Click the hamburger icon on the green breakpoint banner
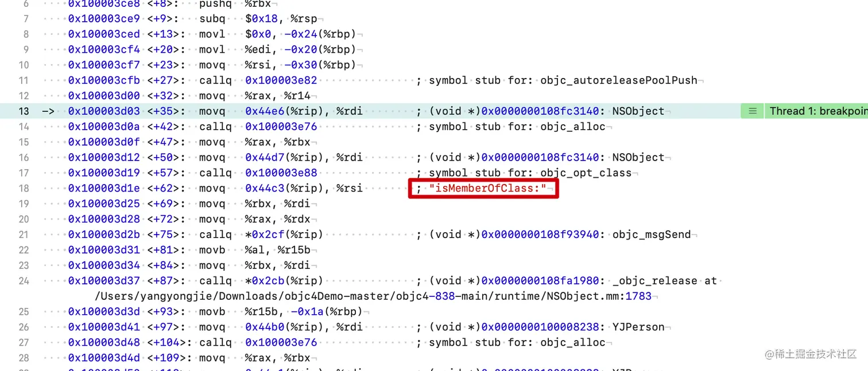Image resolution: width=868 pixels, height=371 pixels. [x=752, y=111]
